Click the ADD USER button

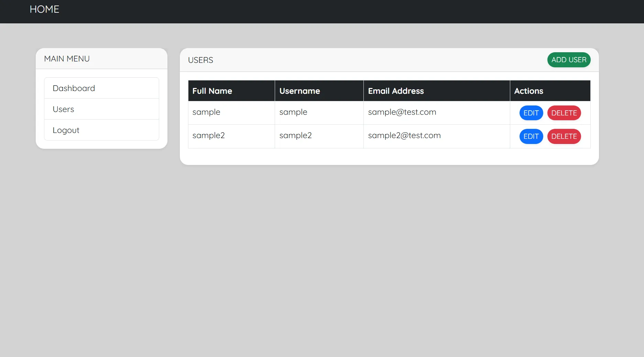pos(569,60)
